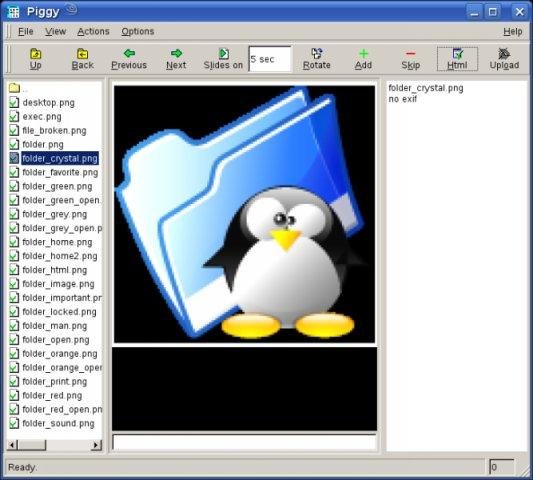Select folder_man.png in file list
Image resolution: width=533 pixels, height=480 pixels.
[54, 326]
